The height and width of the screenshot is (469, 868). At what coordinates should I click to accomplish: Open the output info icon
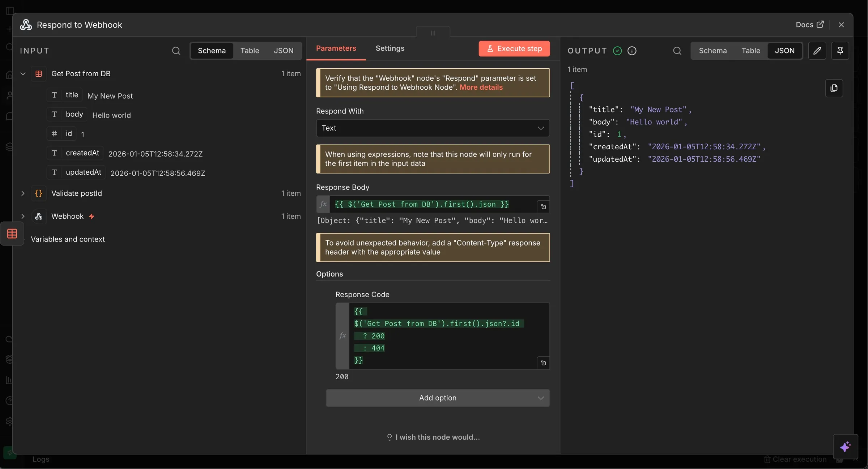[x=632, y=51]
